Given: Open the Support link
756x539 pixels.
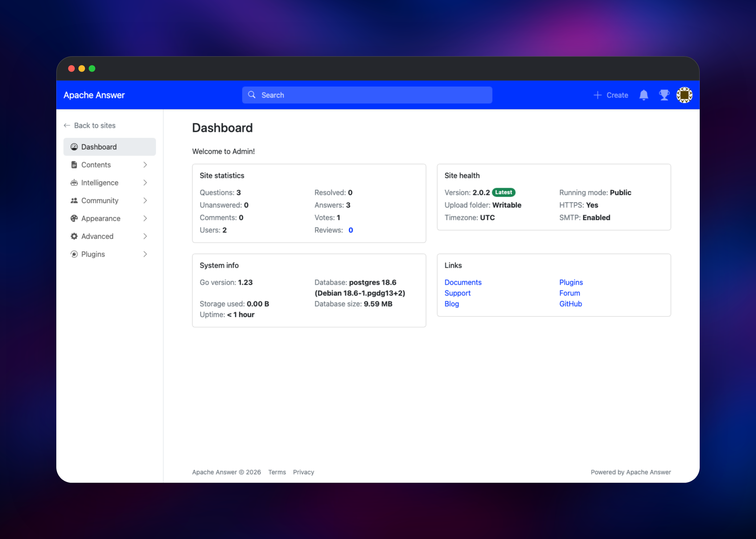Looking at the screenshot, I should point(457,293).
